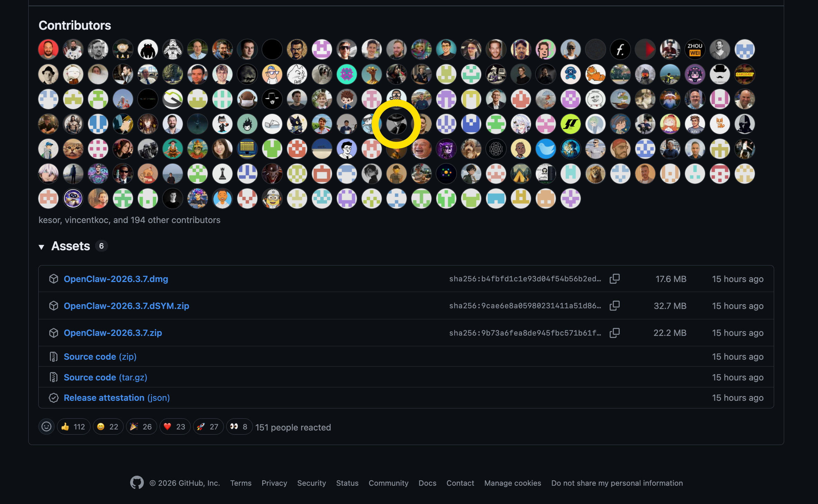Screen dimensions: 818x504
Task: Toggle the eyes reaction count 8
Action: (x=239, y=427)
